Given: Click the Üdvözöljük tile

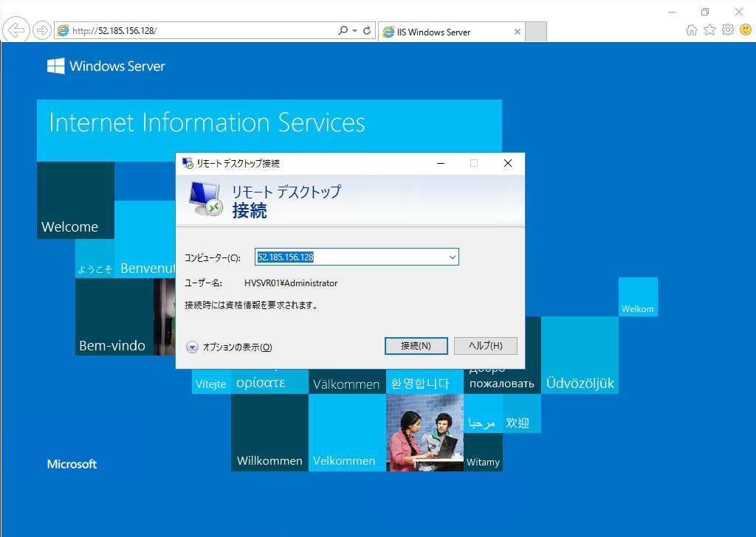Looking at the screenshot, I should point(580,355).
